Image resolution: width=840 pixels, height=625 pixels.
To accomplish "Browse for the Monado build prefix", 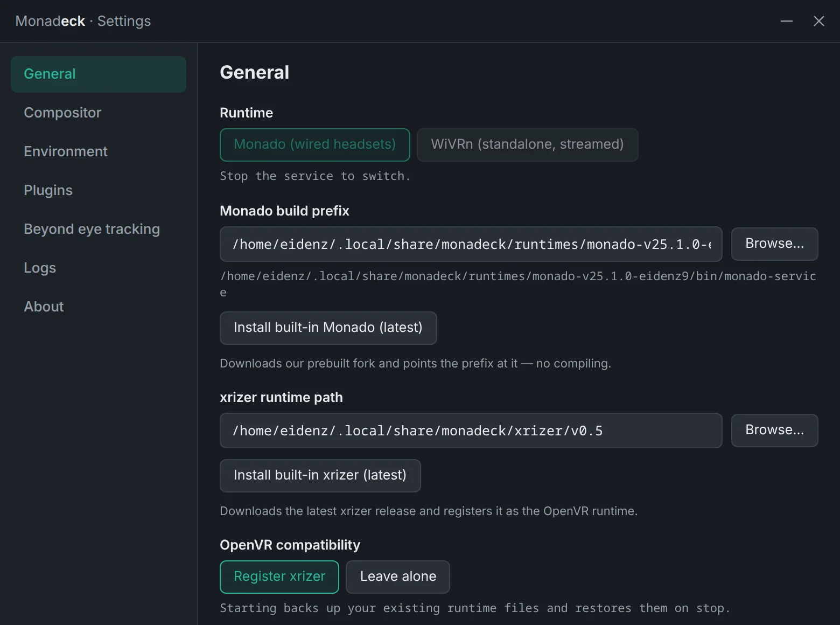I will click(775, 244).
